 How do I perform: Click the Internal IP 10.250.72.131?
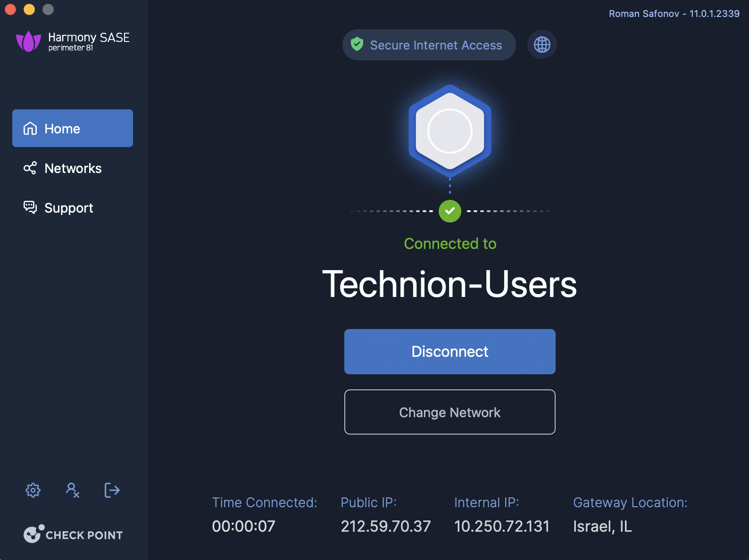(502, 526)
